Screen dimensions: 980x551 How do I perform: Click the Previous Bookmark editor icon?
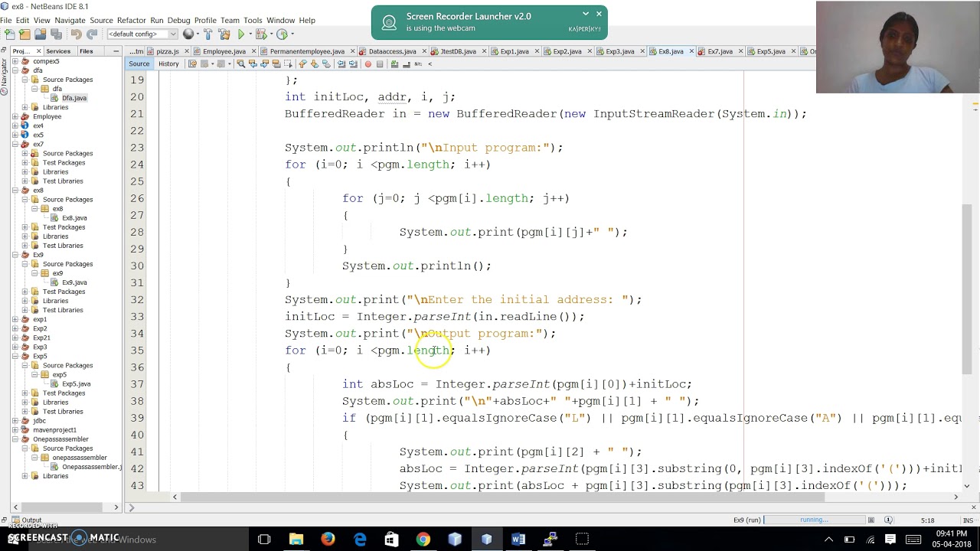[x=302, y=64]
